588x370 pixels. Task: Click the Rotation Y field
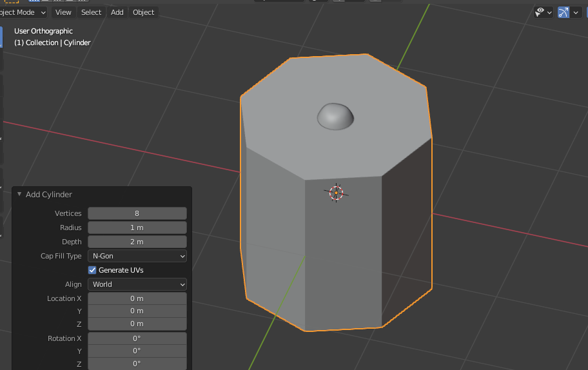pos(137,351)
